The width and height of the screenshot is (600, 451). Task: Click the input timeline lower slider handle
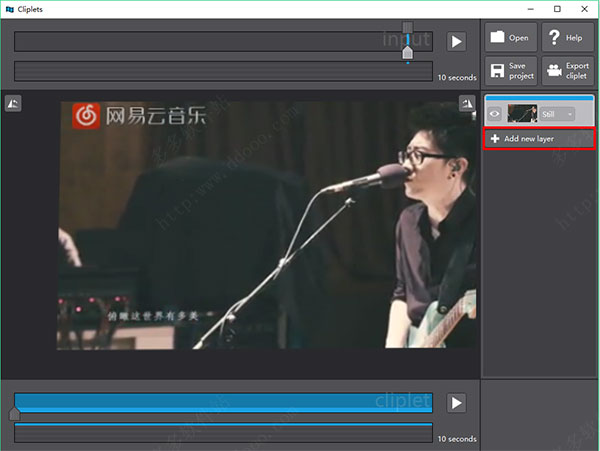(408, 52)
